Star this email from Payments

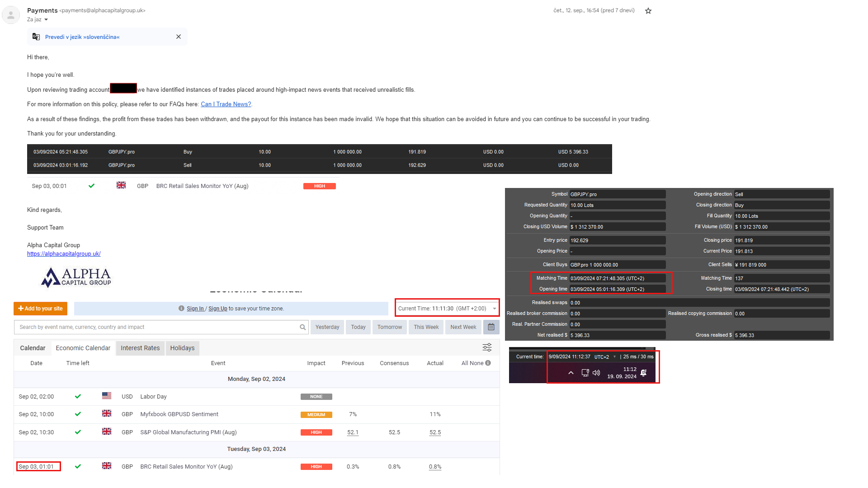[x=648, y=11]
